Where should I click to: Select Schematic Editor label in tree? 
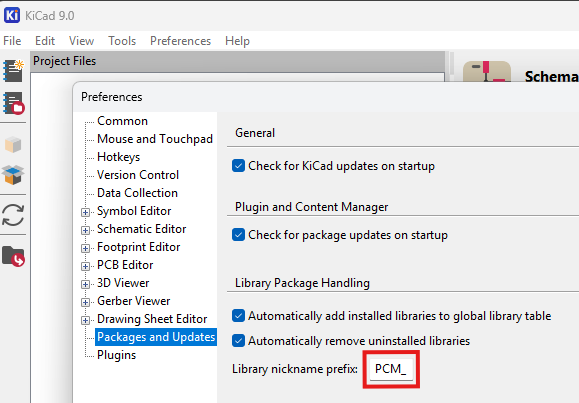click(x=141, y=229)
